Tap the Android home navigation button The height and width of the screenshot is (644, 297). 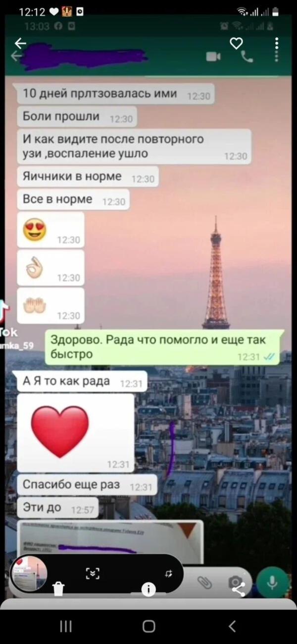[x=148, y=626]
